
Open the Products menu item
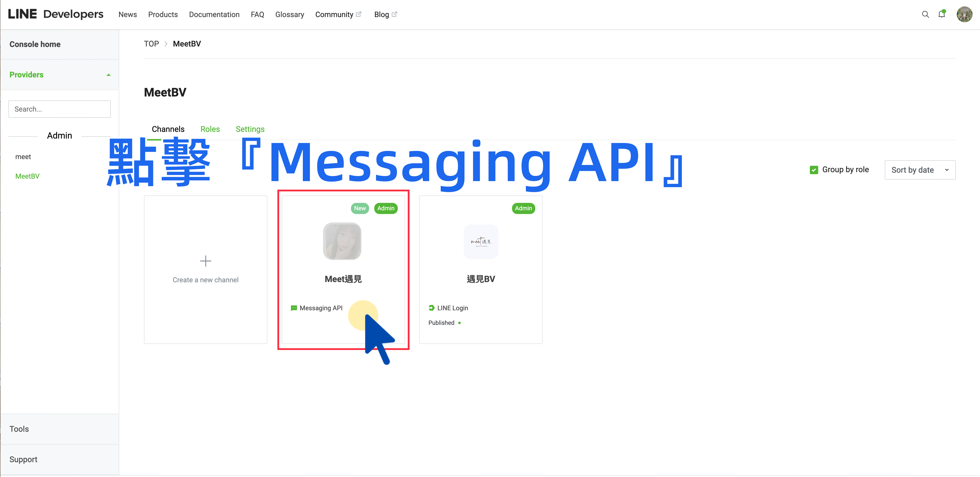click(x=163, y=14)
